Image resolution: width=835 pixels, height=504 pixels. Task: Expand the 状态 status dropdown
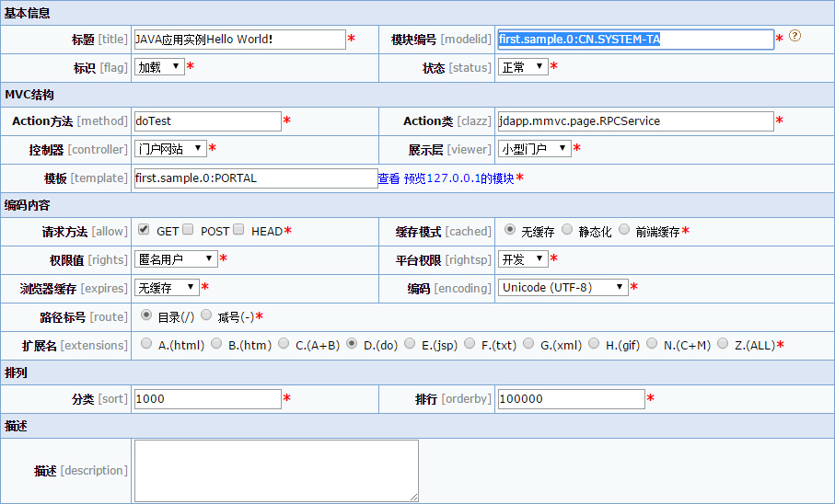point(522,67)
